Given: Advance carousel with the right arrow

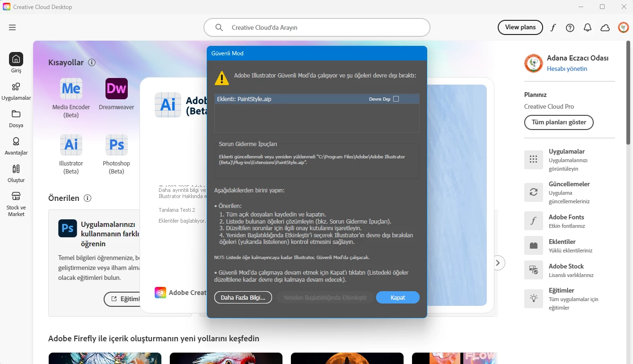Looking at the screenshot, I should pos(498,263).
